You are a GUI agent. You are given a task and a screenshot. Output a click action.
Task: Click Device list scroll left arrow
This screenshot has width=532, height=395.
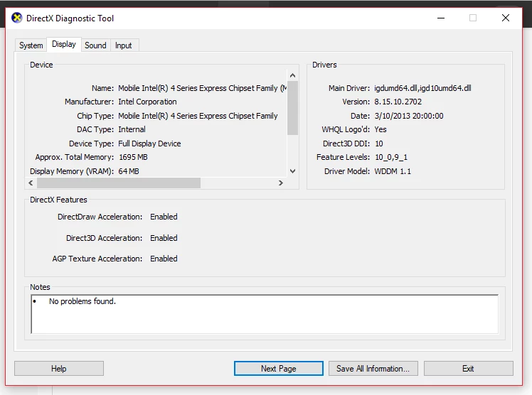coord(31,183)
